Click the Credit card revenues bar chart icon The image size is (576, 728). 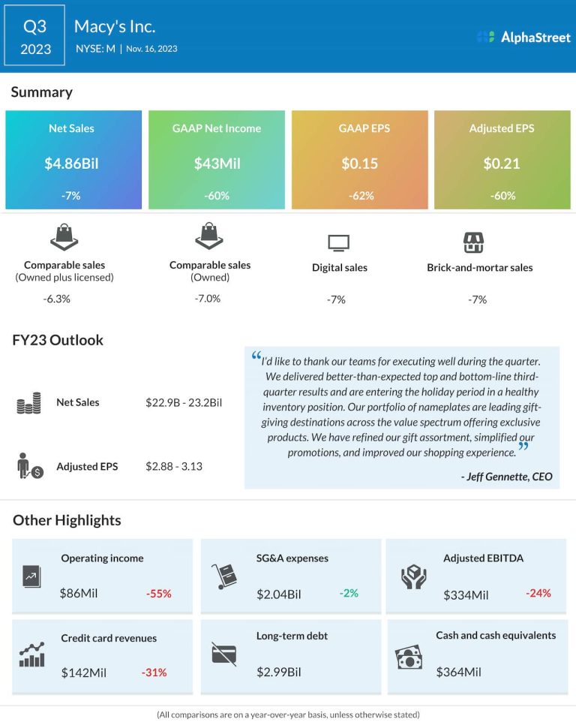tap(31, 655)
